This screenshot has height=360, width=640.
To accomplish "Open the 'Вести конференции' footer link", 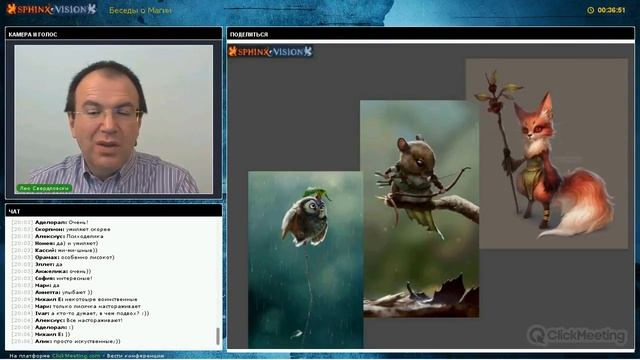I will pos(135,356).
